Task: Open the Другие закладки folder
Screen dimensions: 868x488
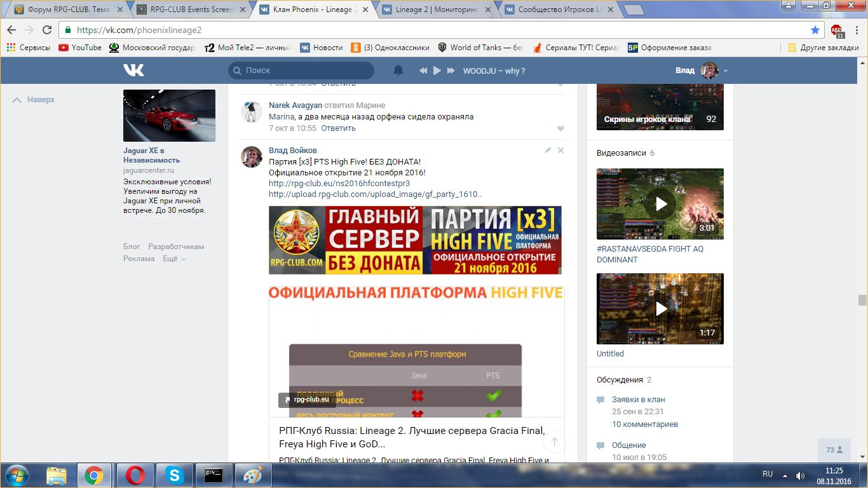Action: click(x=823, y=48)
